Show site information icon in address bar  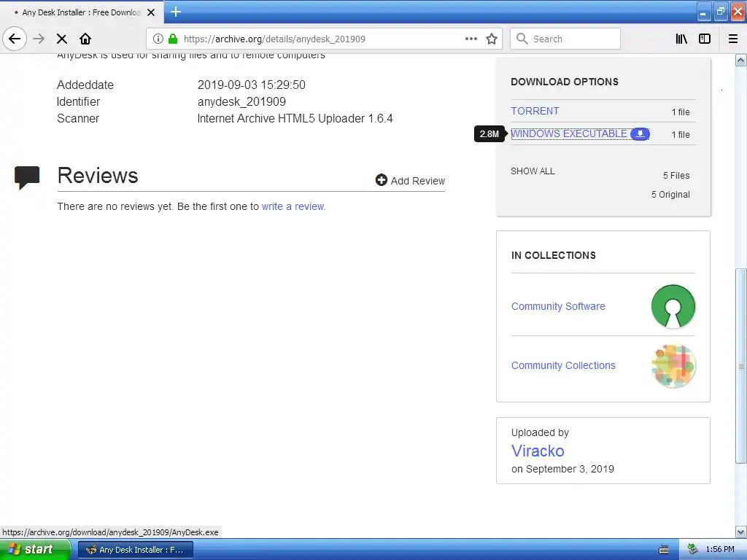(158, 39)
